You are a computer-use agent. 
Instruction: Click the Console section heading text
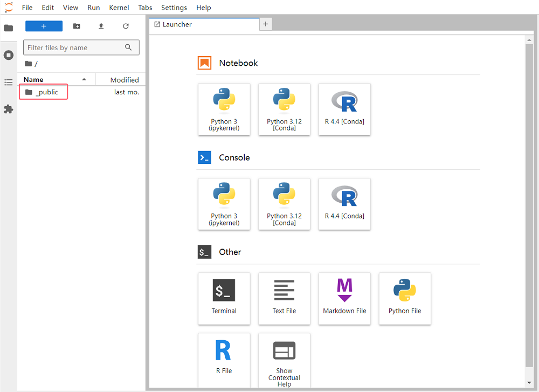tap(234, 157)
